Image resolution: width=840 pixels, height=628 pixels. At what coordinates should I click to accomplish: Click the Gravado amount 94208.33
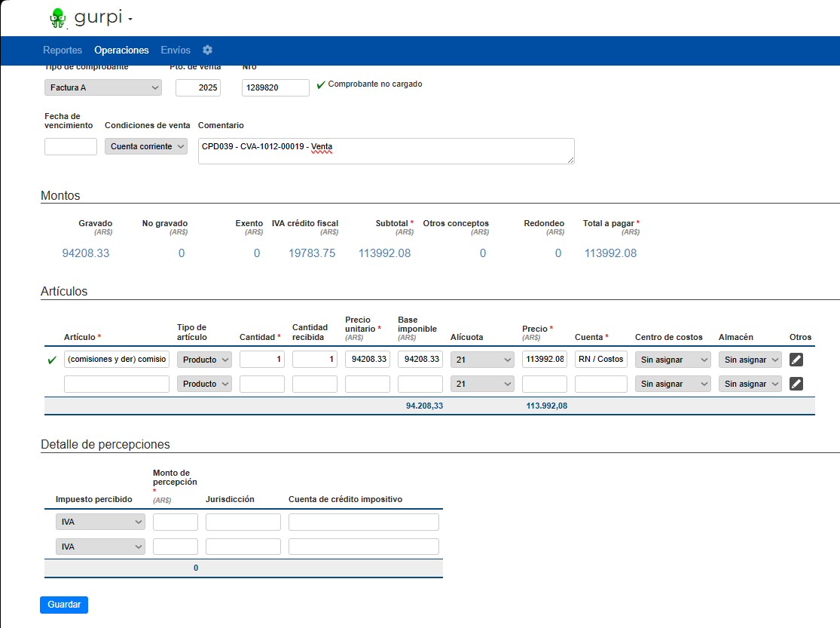click(x=86, y=253)
